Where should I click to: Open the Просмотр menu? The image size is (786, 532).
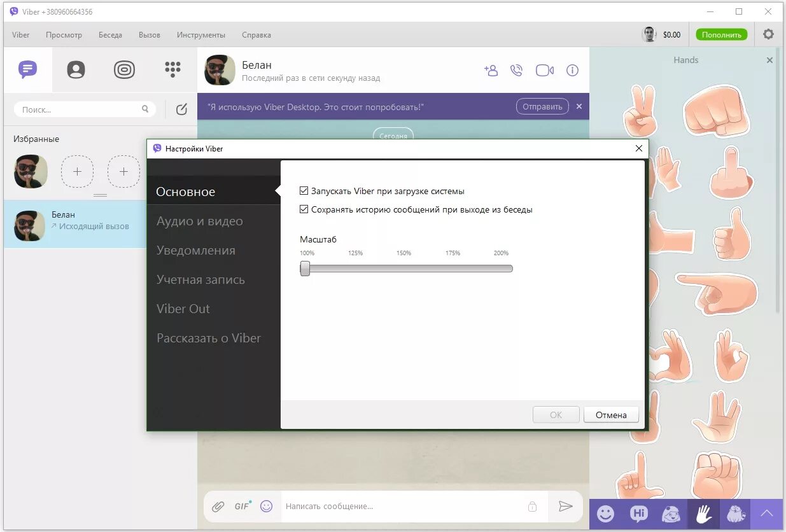[64, 35]
